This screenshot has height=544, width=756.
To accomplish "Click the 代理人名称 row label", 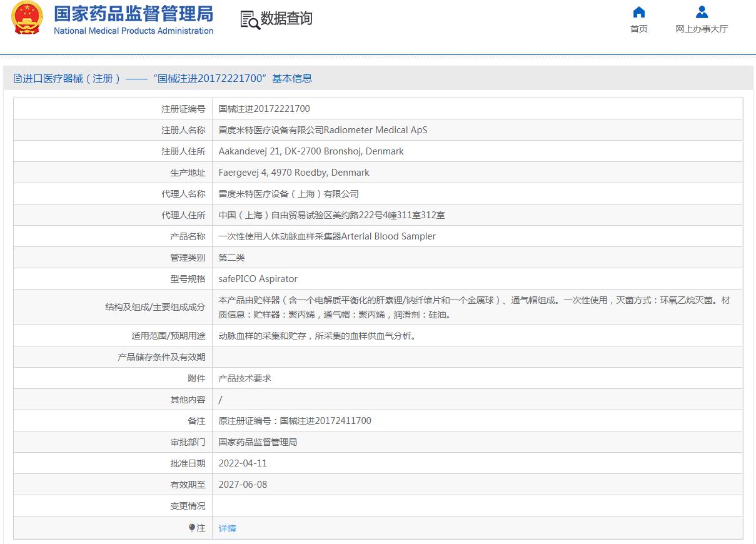I will click(x=183, y=194).
